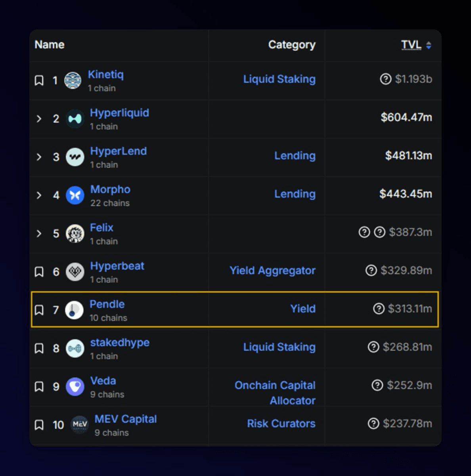471x476 pixels.
Task: Click the TVL sort arrows icon
Action: (x=429, y=45)
